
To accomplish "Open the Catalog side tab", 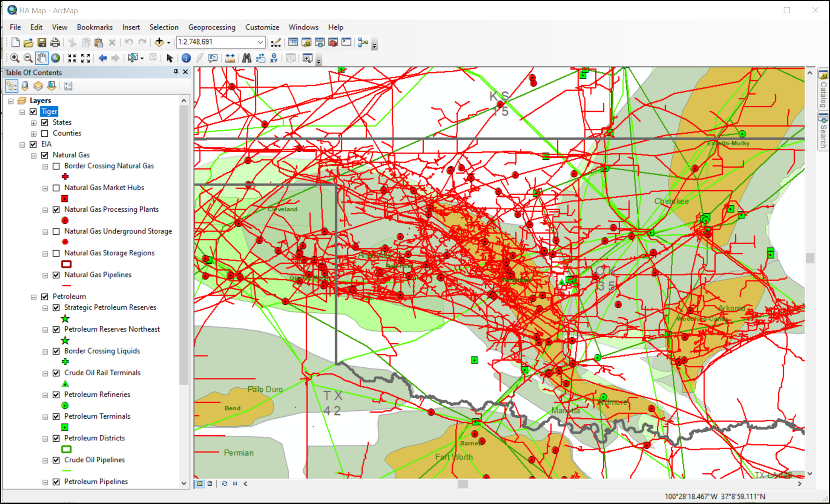I will 823,89.
